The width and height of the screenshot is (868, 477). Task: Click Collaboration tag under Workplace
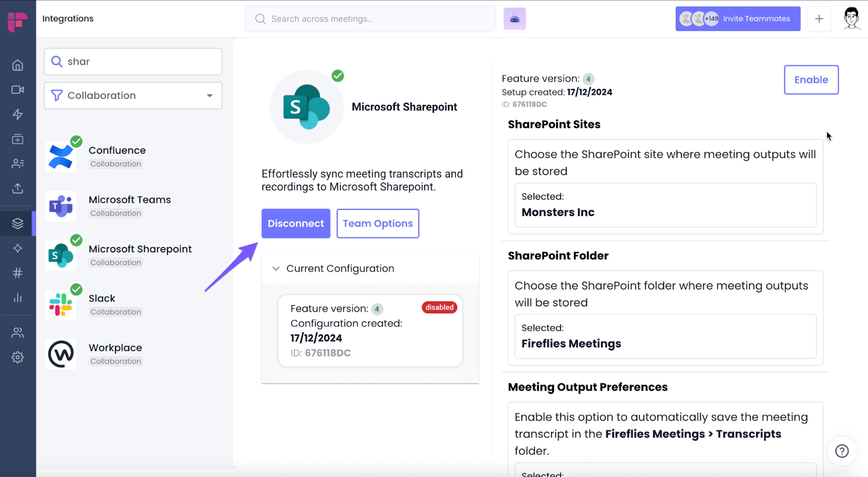pyautogui.click(x=116, y=361)
